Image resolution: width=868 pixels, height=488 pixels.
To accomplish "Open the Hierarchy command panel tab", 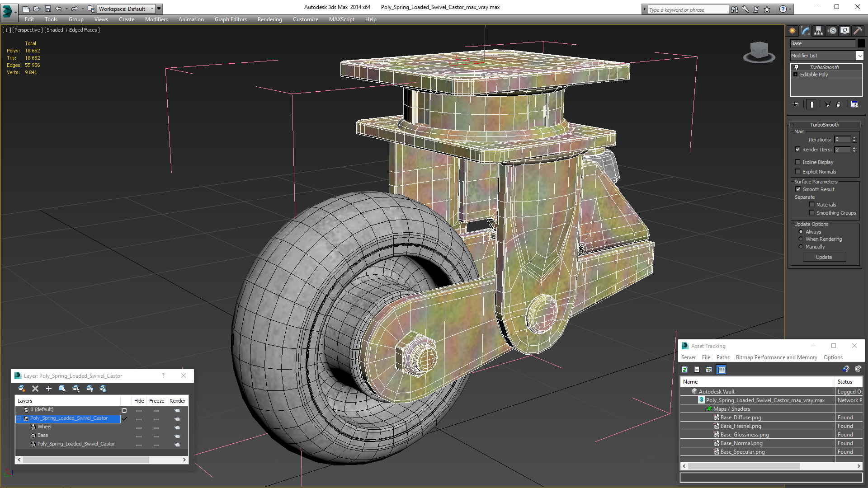I will point(819,31).
